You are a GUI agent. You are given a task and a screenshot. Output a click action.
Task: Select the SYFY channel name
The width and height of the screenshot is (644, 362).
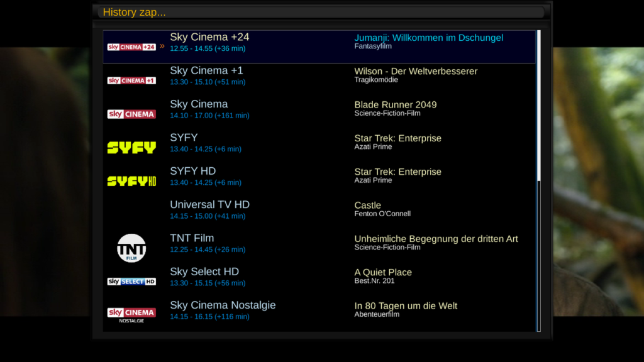click(x=184, y=138)
